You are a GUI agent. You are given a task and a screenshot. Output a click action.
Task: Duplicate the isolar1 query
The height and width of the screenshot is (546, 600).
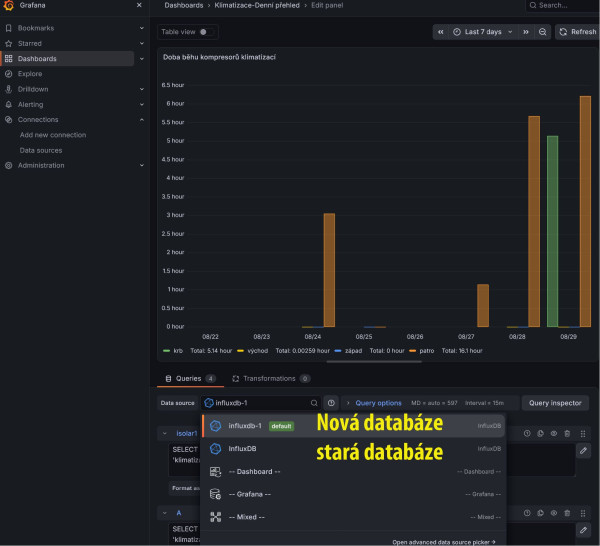(x=541, y=434)
